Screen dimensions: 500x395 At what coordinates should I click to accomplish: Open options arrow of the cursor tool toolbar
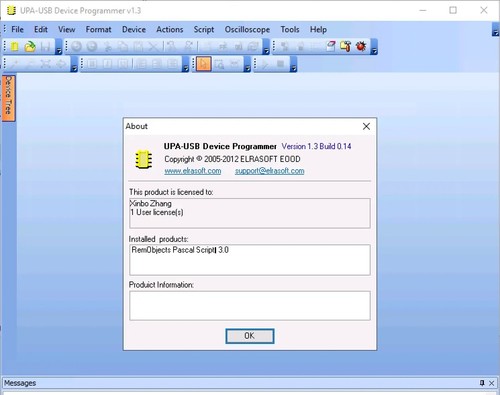pos(247,64)
